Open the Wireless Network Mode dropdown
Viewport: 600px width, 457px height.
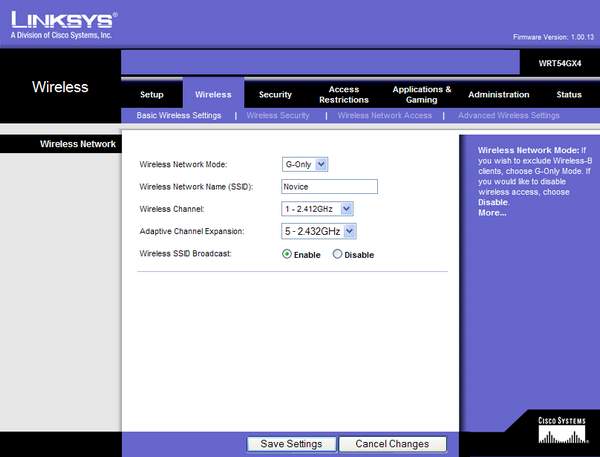coord(306,164)
